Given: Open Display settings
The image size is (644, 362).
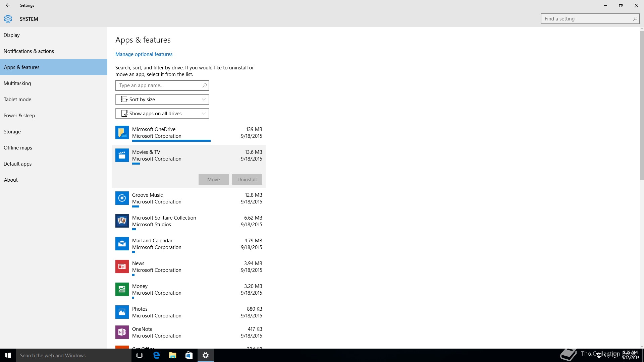Looking at the screenshot, I should (x=54, y=35).
